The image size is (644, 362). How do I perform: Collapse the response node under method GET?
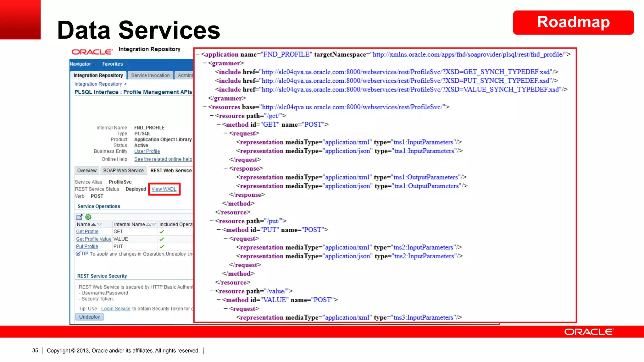pos(226,168)
